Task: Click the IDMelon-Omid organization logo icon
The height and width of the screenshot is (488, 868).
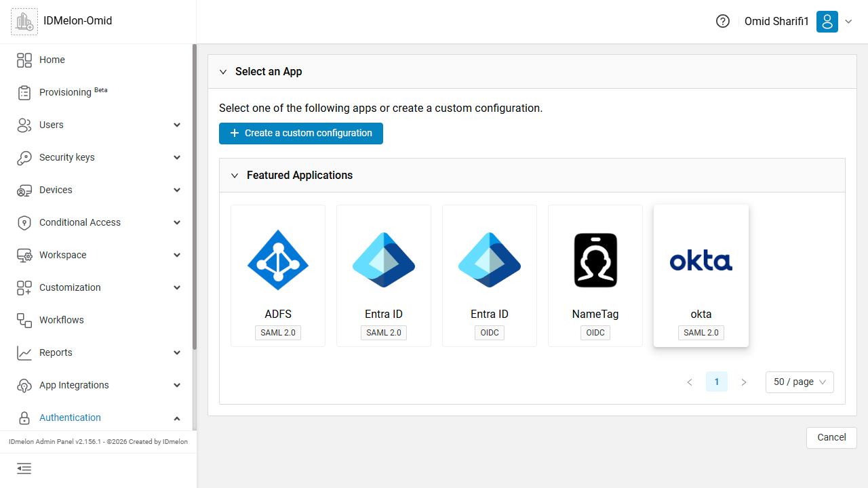Action: pos(24,21)
